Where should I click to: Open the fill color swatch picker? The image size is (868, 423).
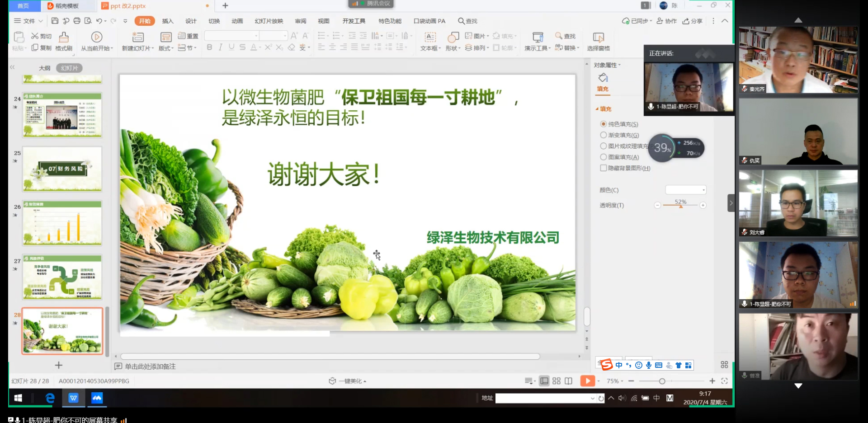pyautogui.click(x=685, y=190)
